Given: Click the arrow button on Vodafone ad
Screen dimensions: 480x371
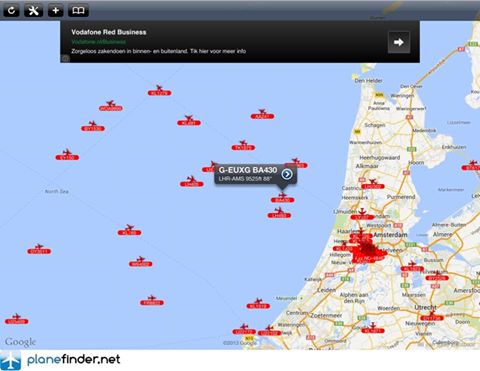Looking at the screenshot, I should (x=399, y=42).
